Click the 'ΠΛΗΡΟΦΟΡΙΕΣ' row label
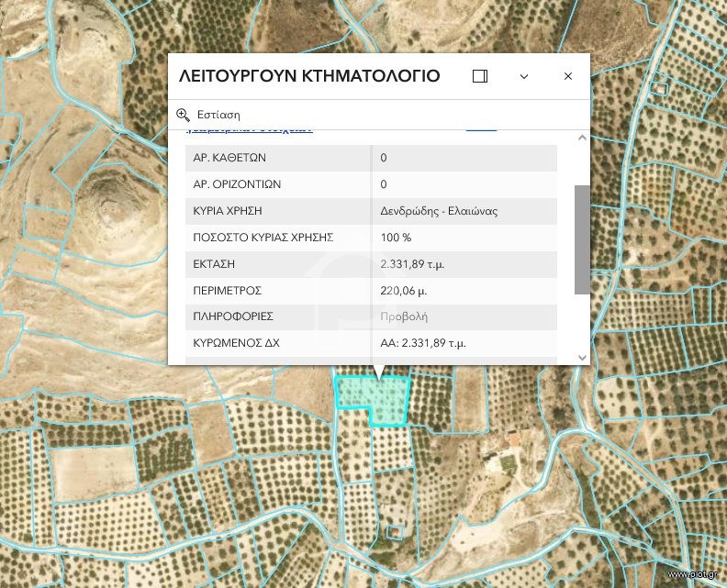 233,316
